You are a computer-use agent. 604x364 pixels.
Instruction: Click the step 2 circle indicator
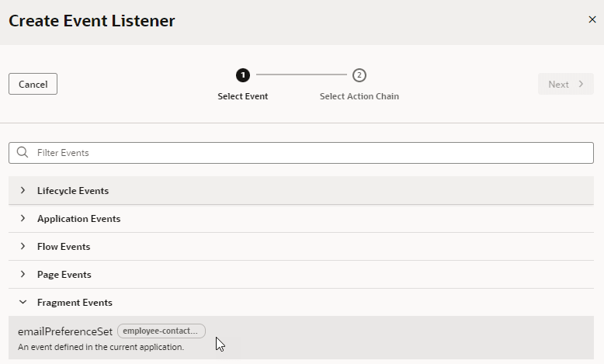click(359, 75)
